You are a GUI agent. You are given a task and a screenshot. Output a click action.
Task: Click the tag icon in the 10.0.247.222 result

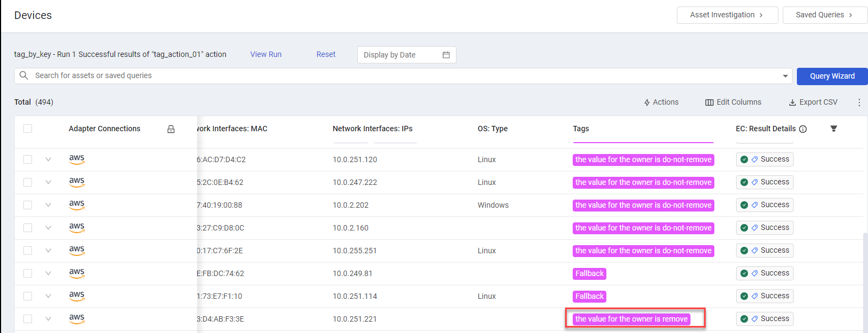755,182
